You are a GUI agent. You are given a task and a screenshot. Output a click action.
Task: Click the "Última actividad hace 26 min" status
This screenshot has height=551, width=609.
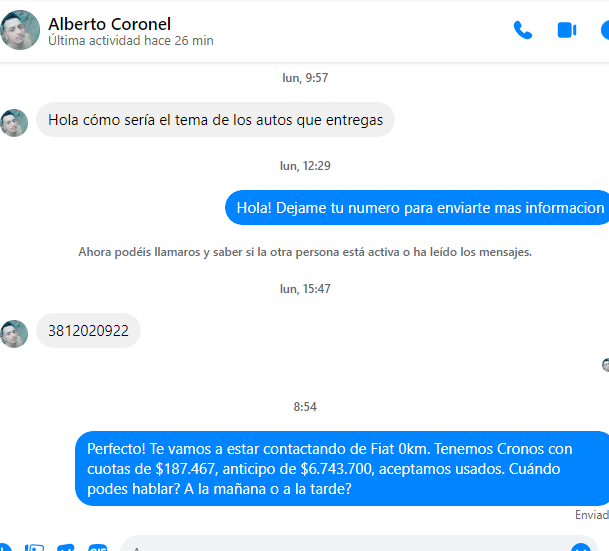point(131,40)
